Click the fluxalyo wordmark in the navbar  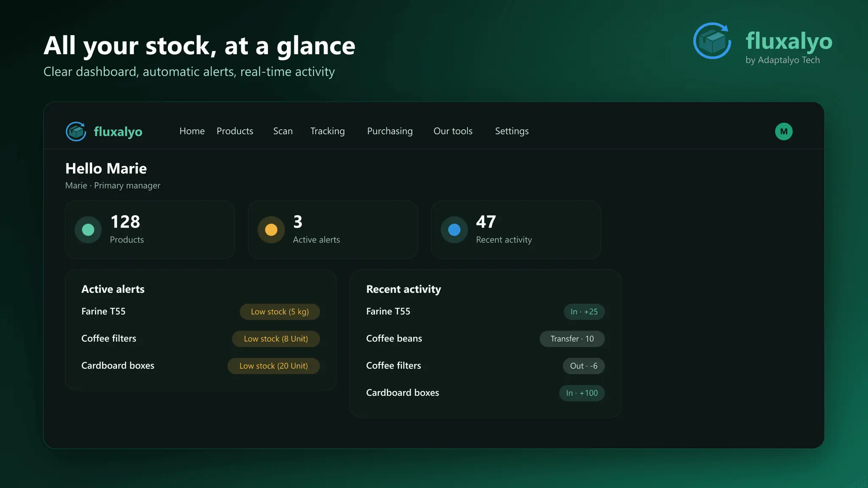118,132
